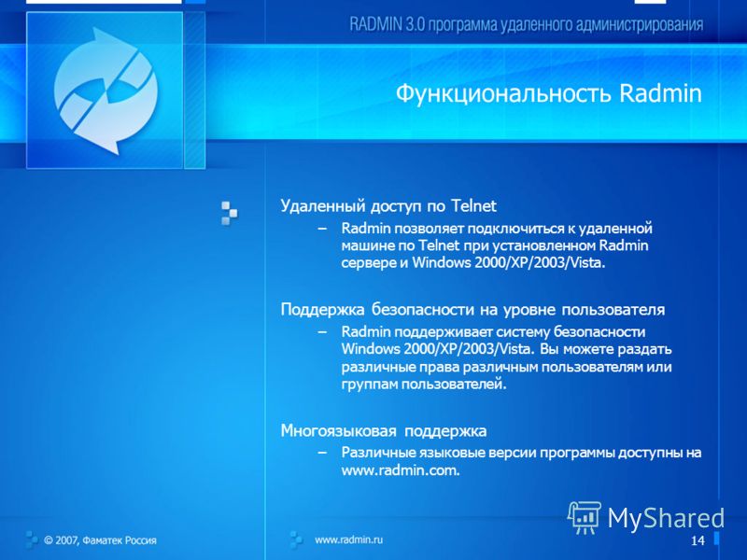This screenshot has height=560, width=747.
Task: Click the Radmin circular arrows logo
Action: click(x=106, y=91)
